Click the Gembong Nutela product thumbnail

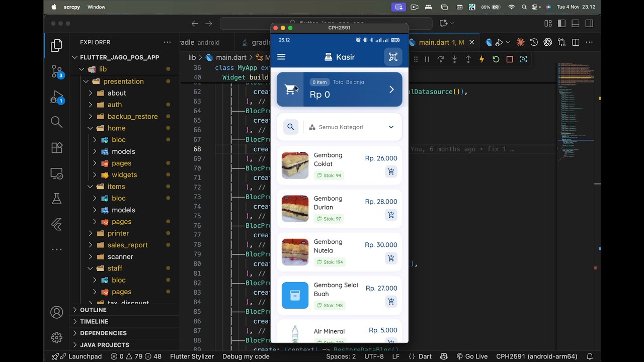click(x=295, y=252)
